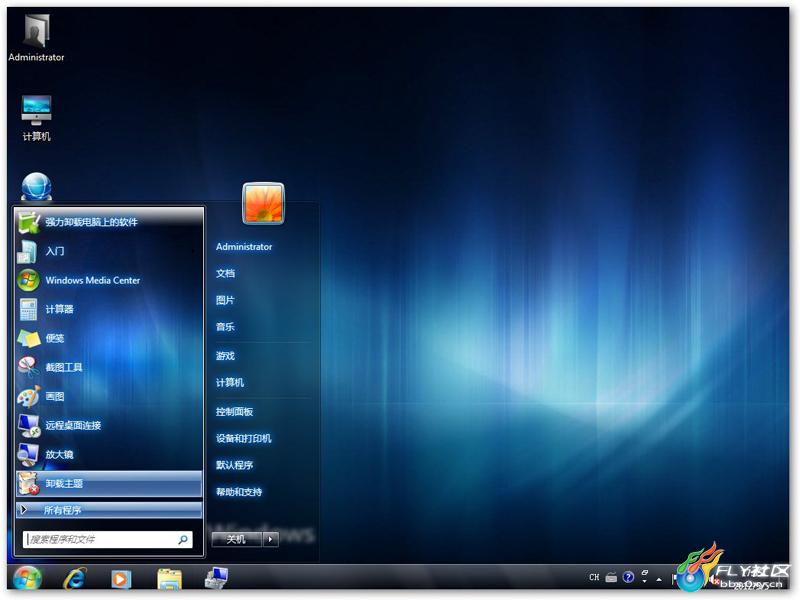Click the CH input language indicator
Screen dimensions: 800x600
coord(594,578)
